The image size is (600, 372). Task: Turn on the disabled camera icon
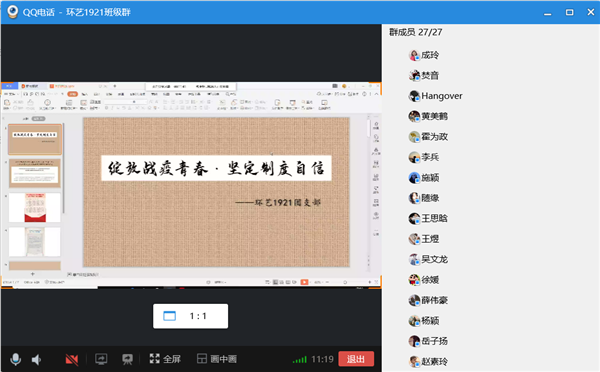point(72,359)
